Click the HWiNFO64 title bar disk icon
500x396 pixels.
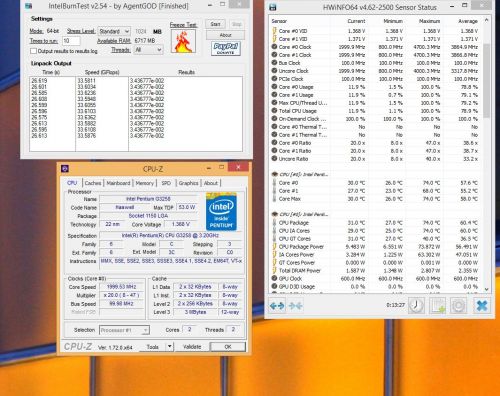coord(272,7)
